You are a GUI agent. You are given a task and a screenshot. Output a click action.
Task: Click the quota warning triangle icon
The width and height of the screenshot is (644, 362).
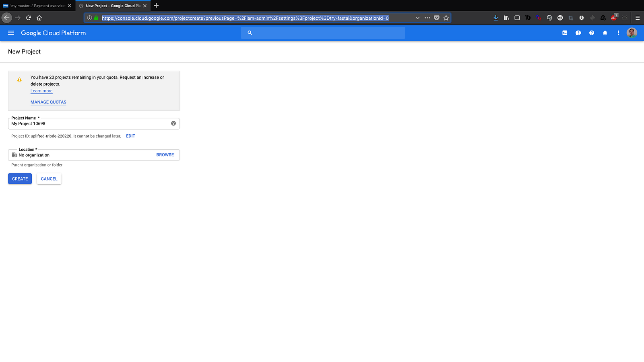click(x=19, y=80)
